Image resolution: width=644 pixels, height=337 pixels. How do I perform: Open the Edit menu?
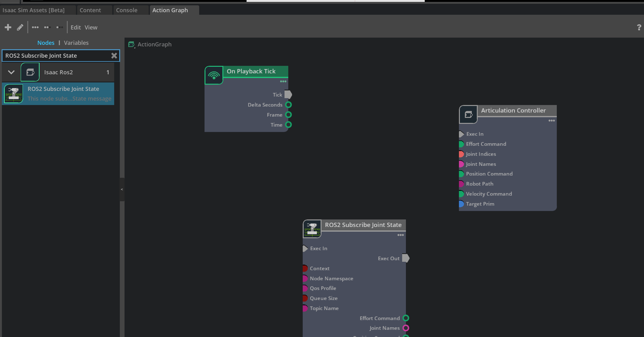click(x=76, y=27)
